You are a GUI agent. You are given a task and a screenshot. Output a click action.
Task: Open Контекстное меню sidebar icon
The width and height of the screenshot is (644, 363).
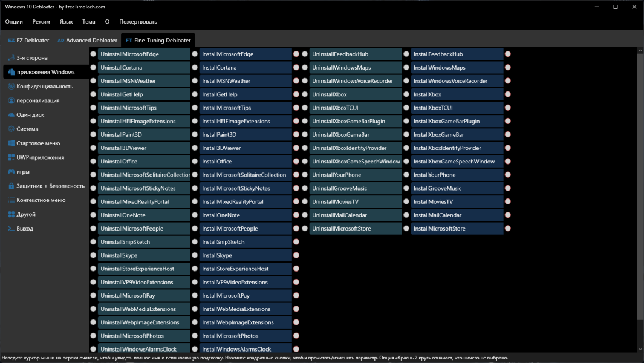point(11,200)
